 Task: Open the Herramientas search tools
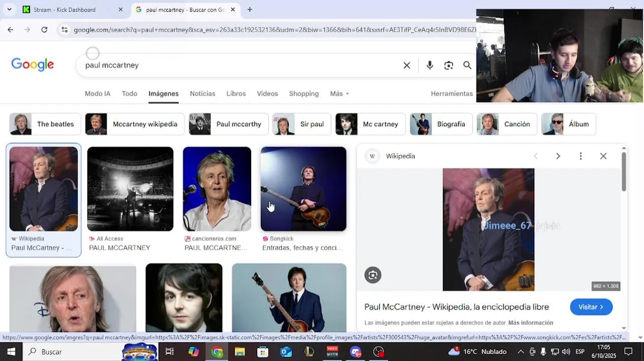click(x=452, y=94)
